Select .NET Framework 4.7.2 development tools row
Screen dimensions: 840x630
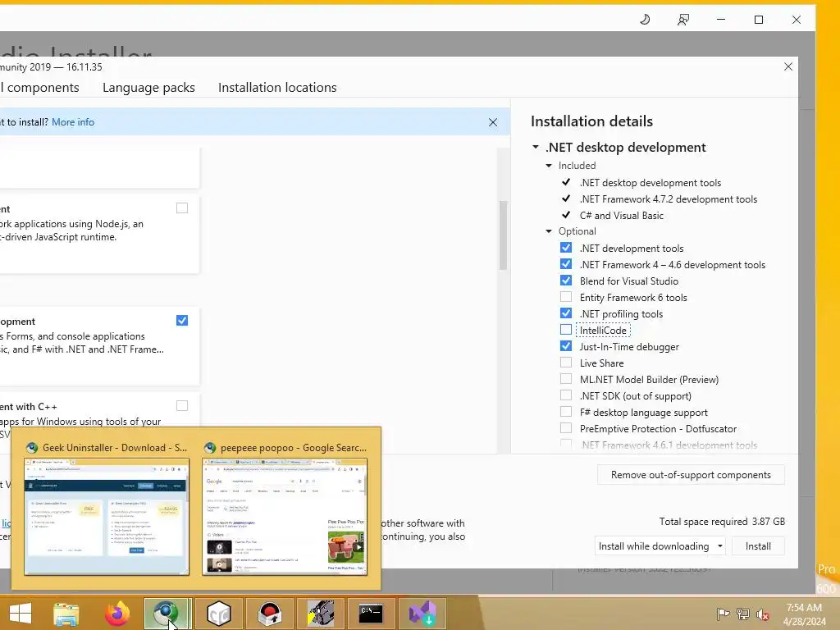668,199
